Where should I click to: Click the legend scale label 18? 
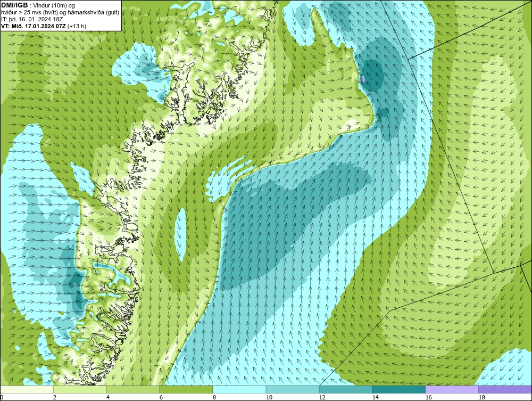coord(482,397)
